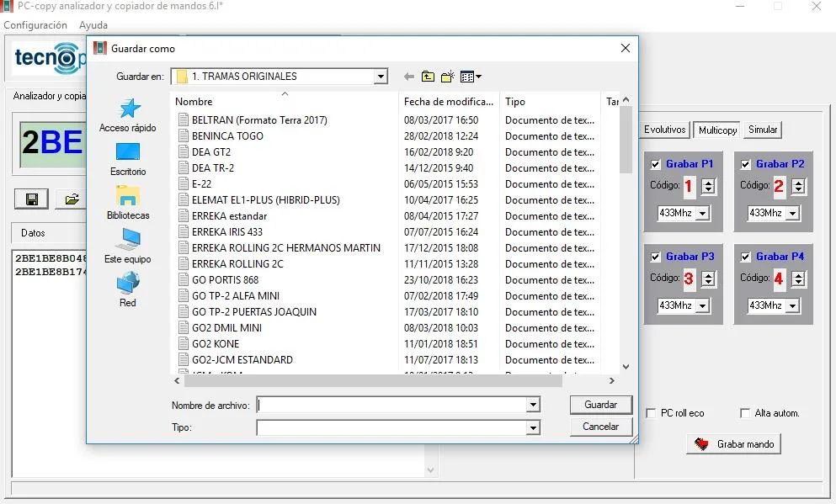This screenshot has width=836, height=504.
Task: Click the Guardar button
Action: point(601,405)
